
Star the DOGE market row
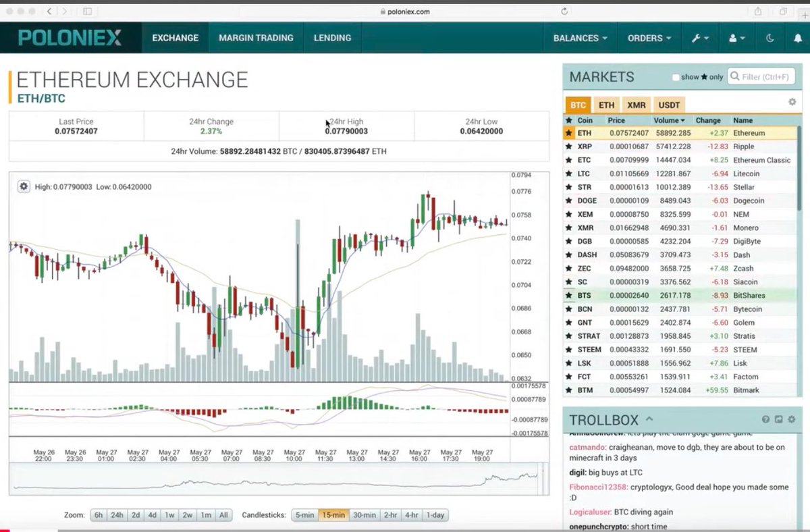tap(569, 201)
